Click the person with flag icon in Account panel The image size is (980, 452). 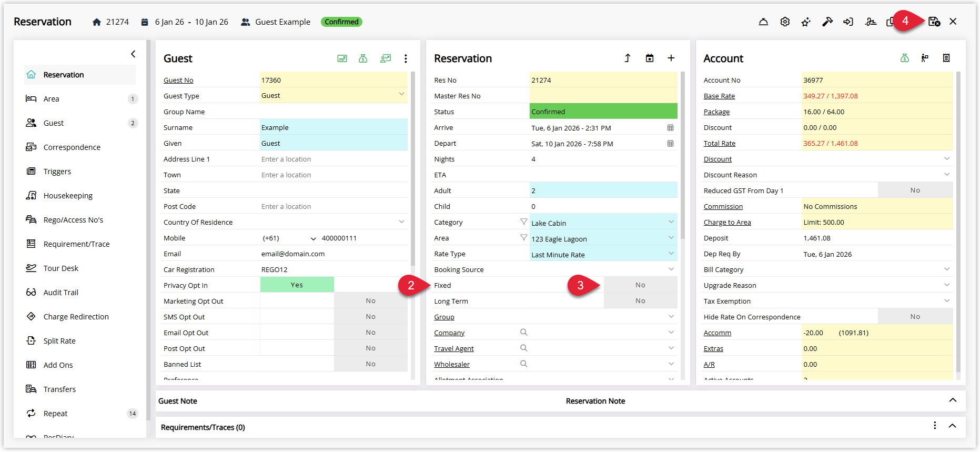(925, 58)
